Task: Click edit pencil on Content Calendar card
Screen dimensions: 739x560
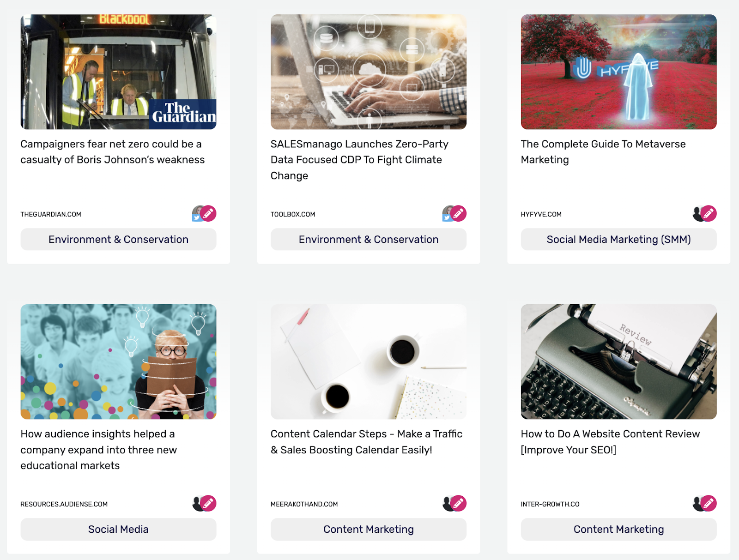Action: coord(458,503)
